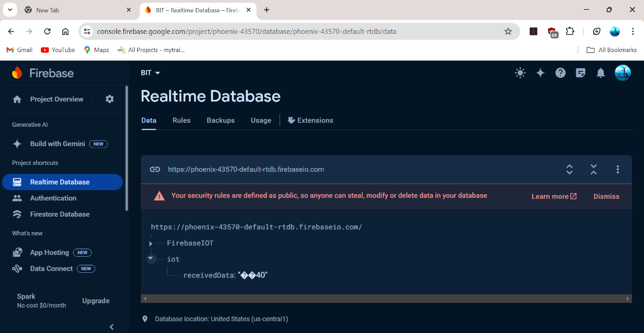The image size is (644, 333).
Task: Reload the page
Action: pos(47,31)
